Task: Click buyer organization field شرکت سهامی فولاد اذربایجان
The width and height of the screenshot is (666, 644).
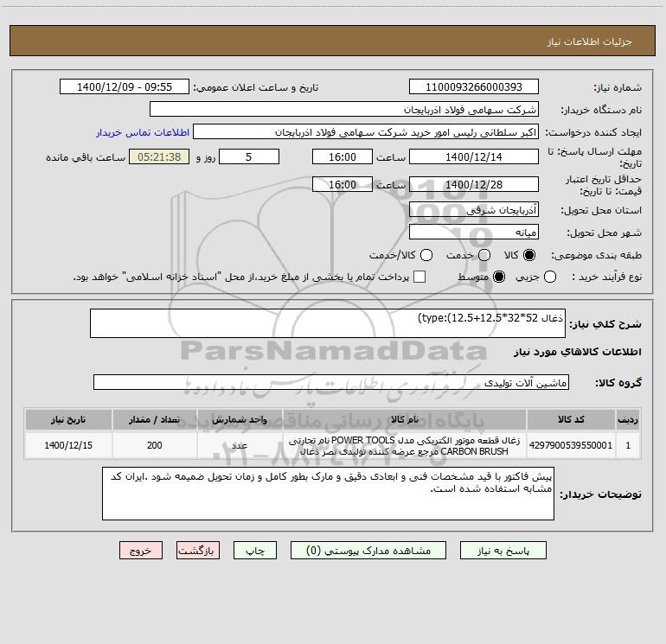Action: point(344,110)
